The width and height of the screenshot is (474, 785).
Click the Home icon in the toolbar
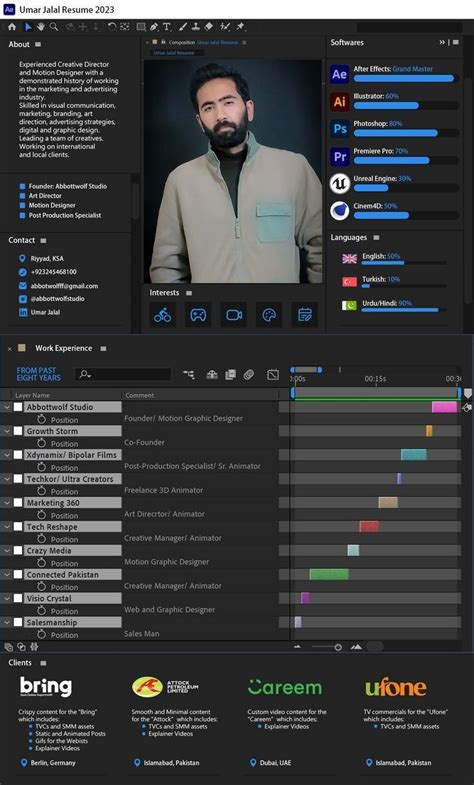(12, 27)
